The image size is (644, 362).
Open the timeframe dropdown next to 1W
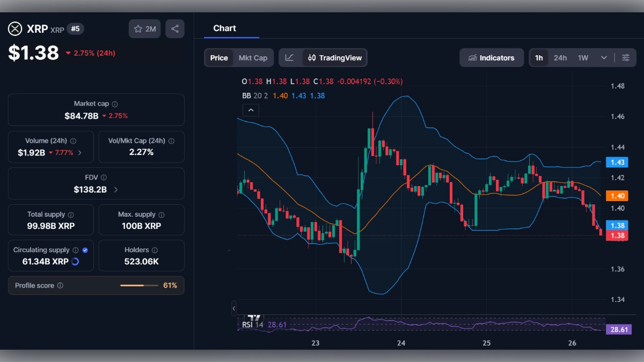tap(603, 57)
